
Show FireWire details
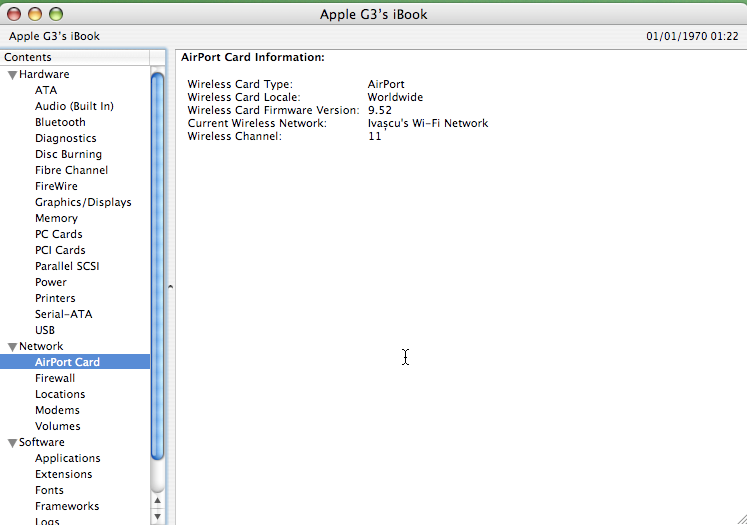[x=56, y=186]
